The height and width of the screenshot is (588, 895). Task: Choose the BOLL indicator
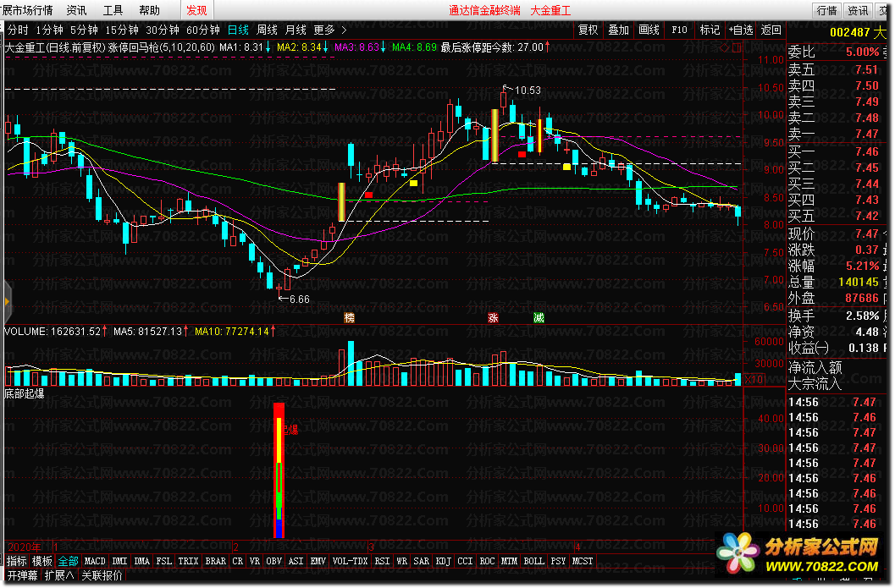(x=533, y=561)
